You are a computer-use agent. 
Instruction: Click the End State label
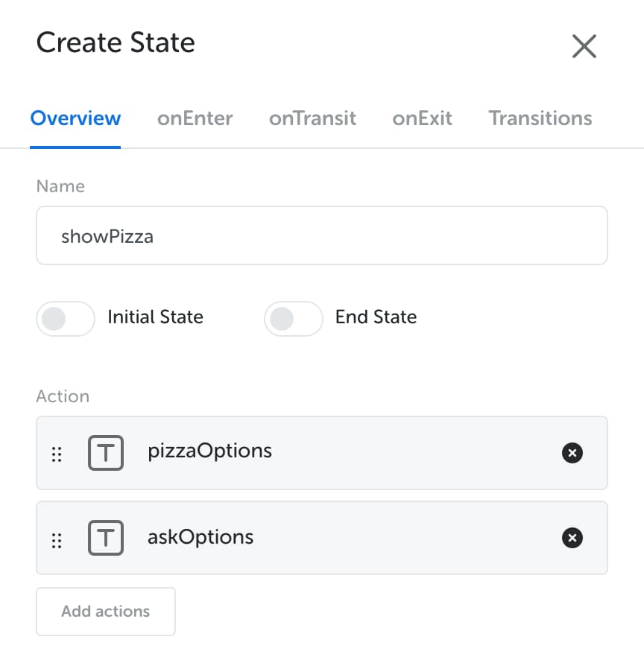[x=376, y=317]
